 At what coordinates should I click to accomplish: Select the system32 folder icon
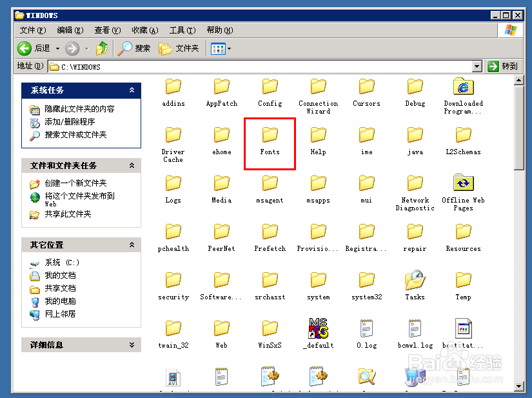pos(366,280)
